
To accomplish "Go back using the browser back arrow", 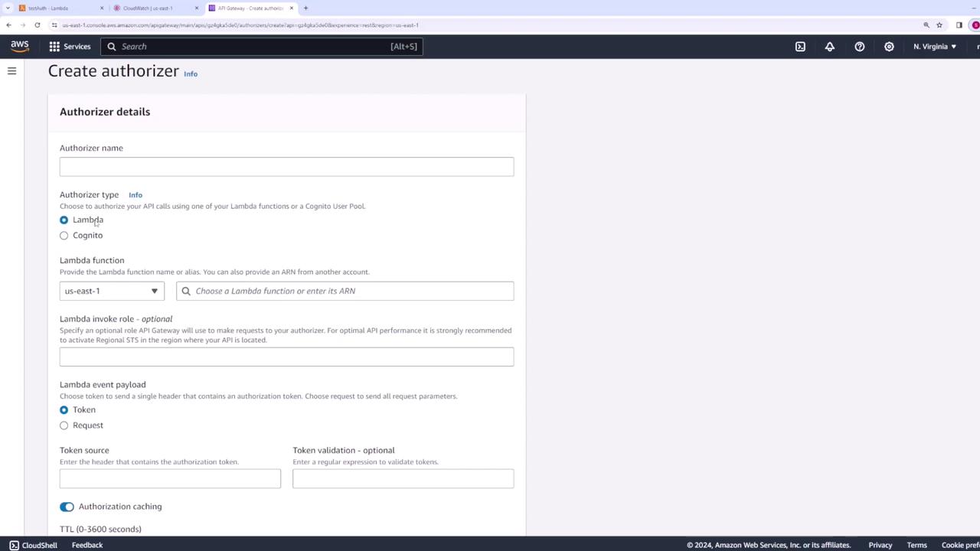I will click(x=8, y=25).
